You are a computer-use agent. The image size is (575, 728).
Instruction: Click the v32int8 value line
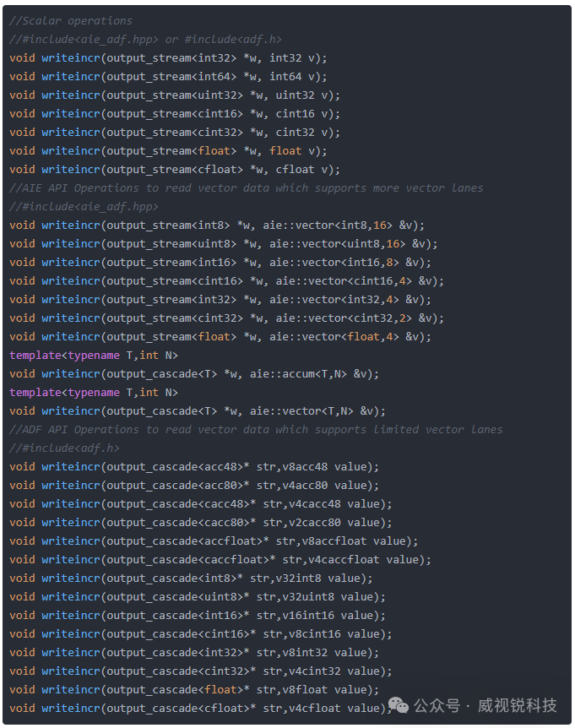pyautogui.click(x=191, y=578)
